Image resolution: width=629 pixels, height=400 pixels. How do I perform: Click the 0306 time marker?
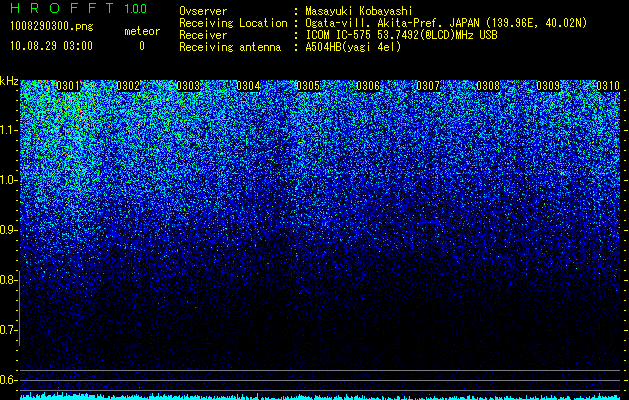[x=368, y=86]
